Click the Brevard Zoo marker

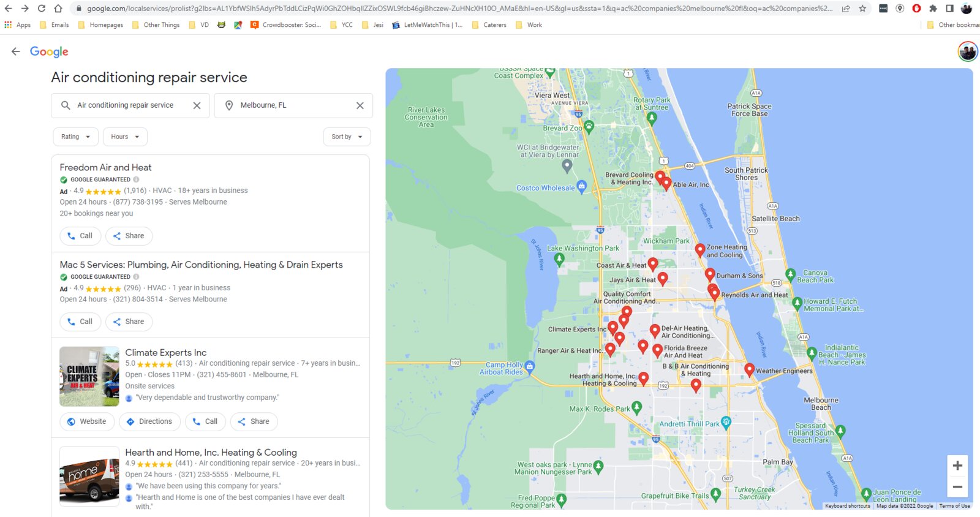tap(589, 127)
